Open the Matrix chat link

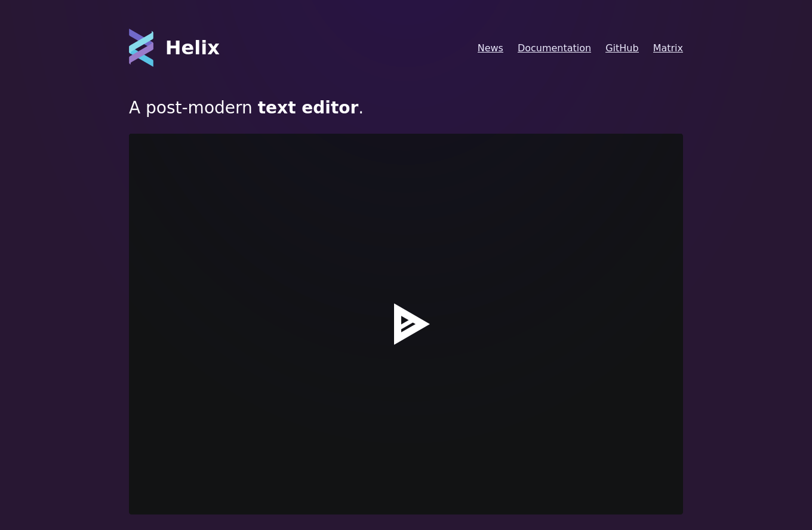pyautogui.click(x=668, y=48)
